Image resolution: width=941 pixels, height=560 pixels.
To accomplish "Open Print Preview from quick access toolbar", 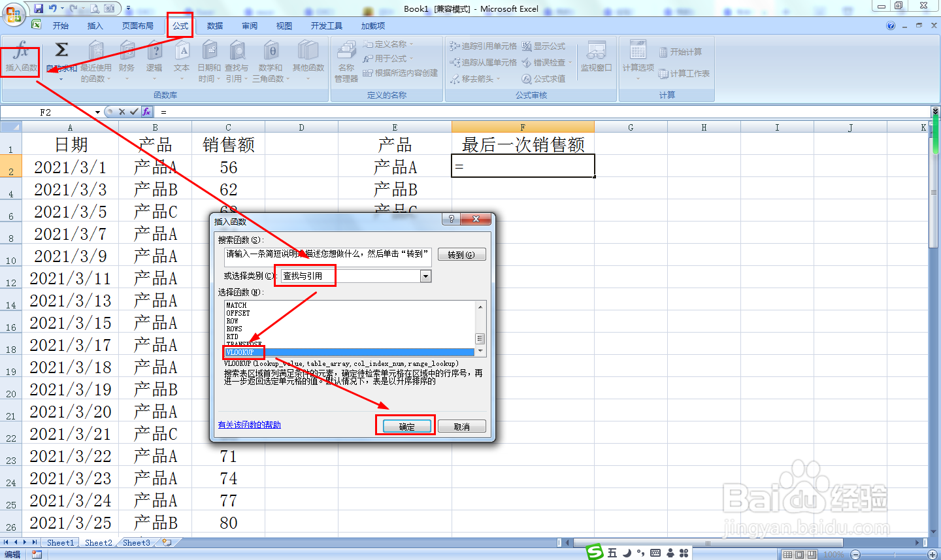I will point(95,8).
